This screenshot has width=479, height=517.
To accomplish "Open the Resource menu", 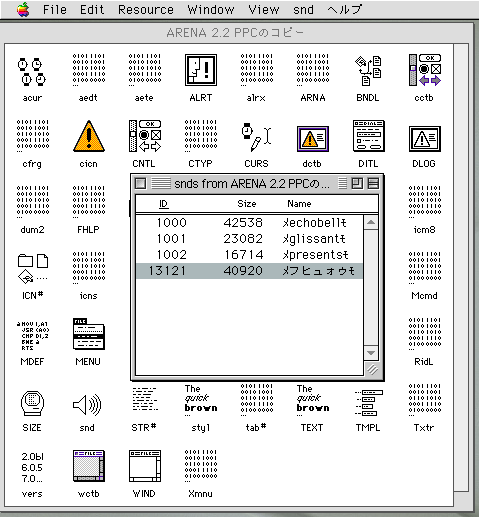I will click(146, 10).
